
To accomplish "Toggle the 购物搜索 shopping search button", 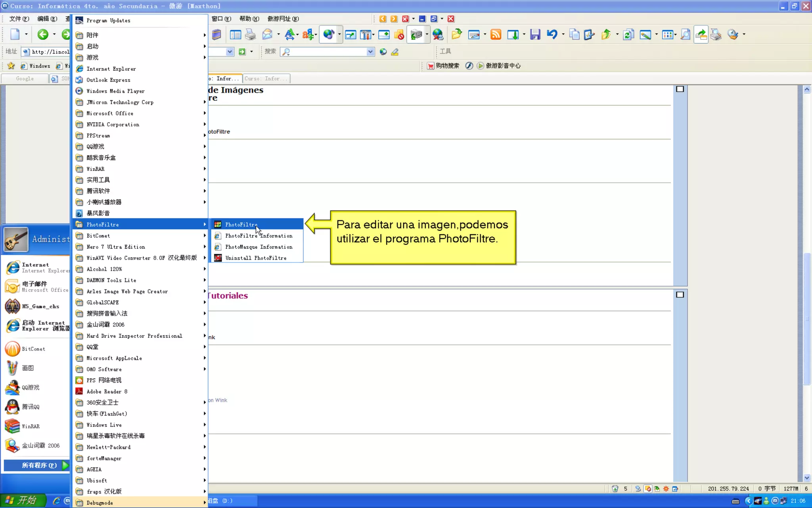I will click(x=443, y=66).
